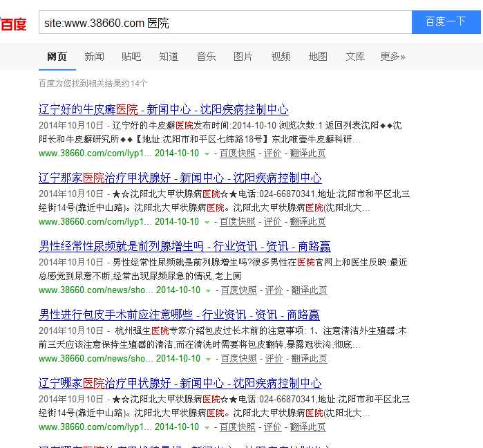483x448 pixels.
Task: Open result 男性经常性尿频就是前列腺增生吗
Action: (184, 247)
